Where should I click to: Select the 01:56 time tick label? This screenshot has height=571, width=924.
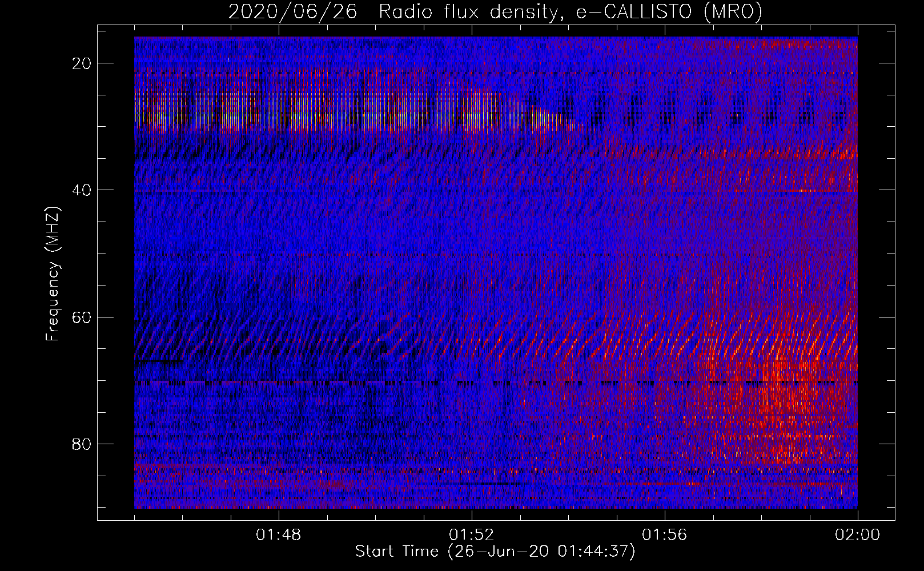665,535
